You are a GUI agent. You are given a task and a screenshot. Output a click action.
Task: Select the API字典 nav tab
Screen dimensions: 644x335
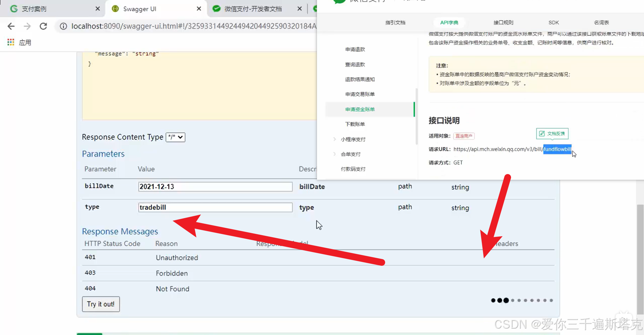449,23
